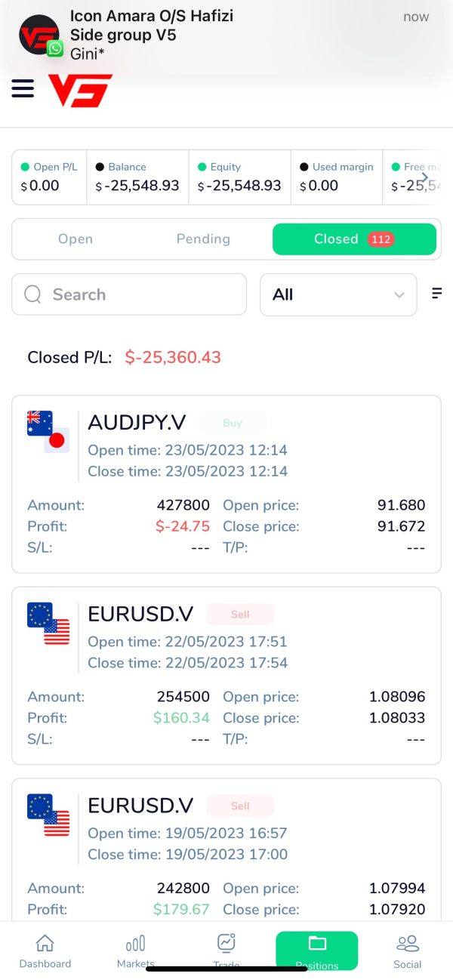This screenshot has height=980, width=453.
Task: Click the Search positions field
Action: click(x=129, y=294)
